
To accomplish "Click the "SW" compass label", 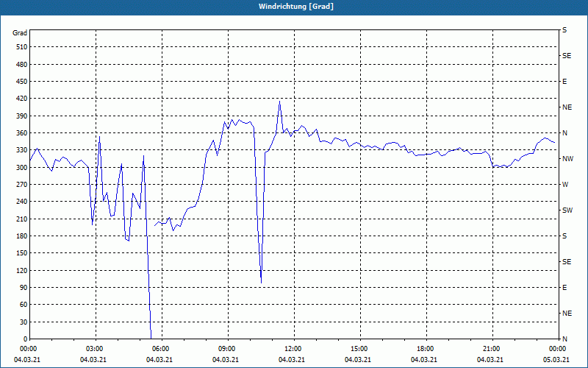I will (x=567, y=210).
